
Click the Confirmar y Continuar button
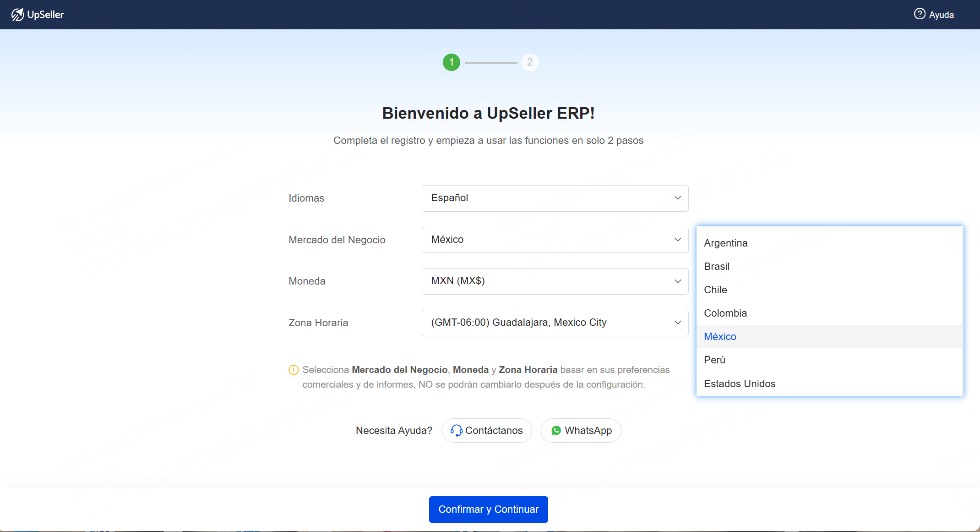(489, 510)
